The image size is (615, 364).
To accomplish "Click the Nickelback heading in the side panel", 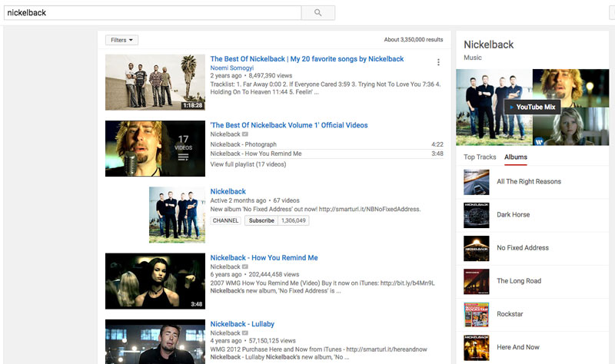I will [x=488, y=45].
